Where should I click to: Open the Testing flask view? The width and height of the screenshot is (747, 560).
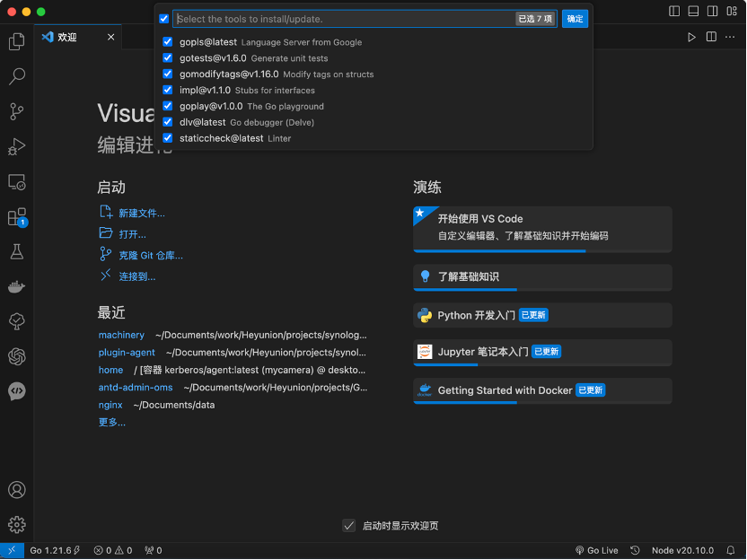click(x=17, y=252)
